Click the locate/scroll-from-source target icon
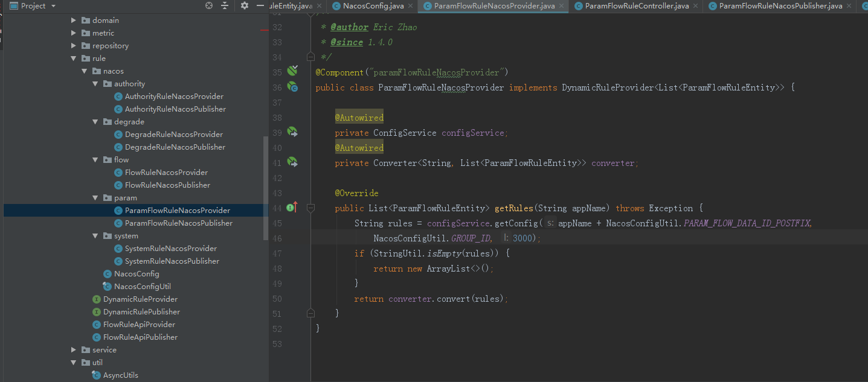 (x=209, y=5)
